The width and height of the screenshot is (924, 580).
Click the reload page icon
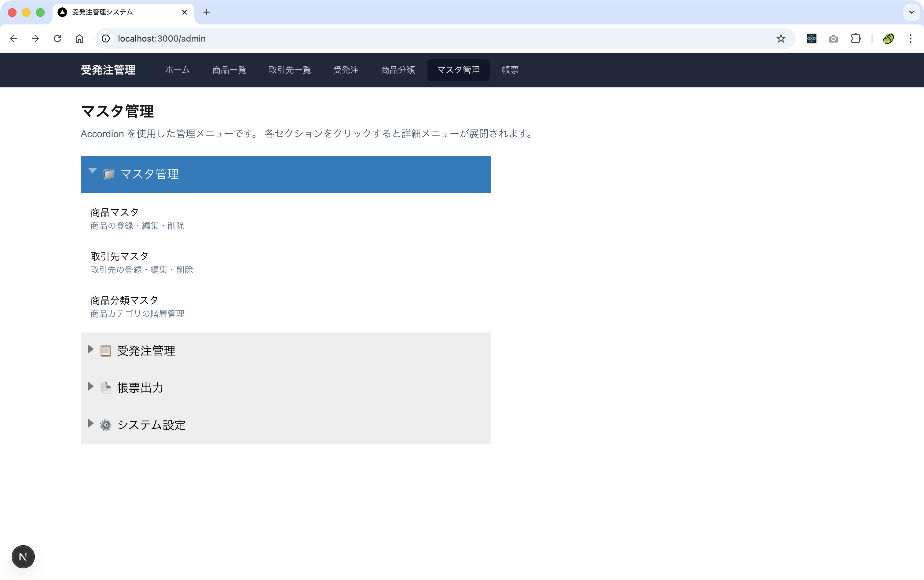[x=57, y=39]
